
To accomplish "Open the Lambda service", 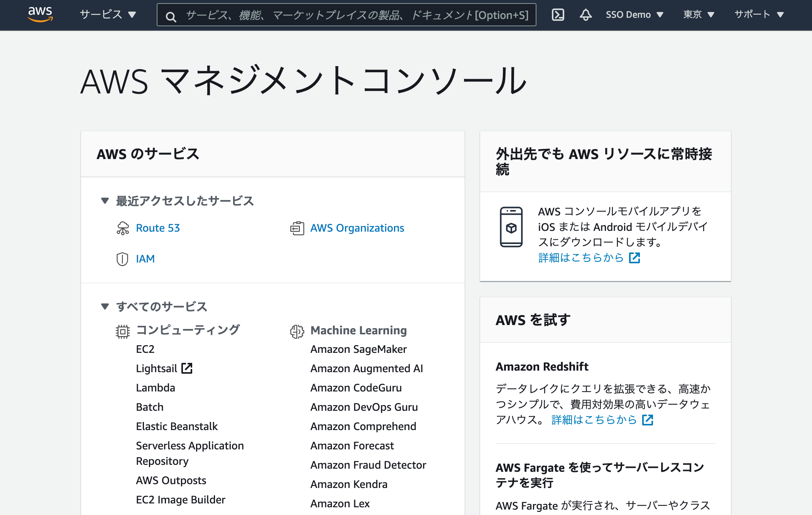I will [156, 388].
